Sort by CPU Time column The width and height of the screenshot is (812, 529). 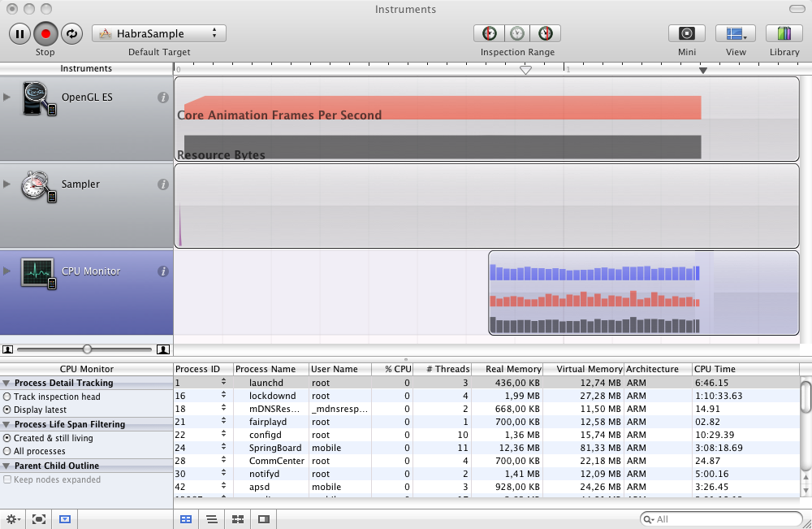point(745,369)
